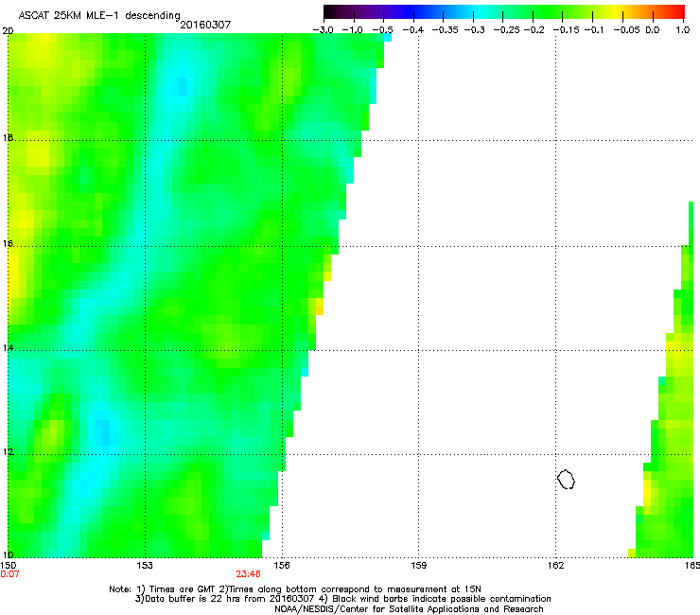Viewport: 700px width, 615px height.
Task: Click the color scale label '-0.2'
Action: click(x=534, y=30)
